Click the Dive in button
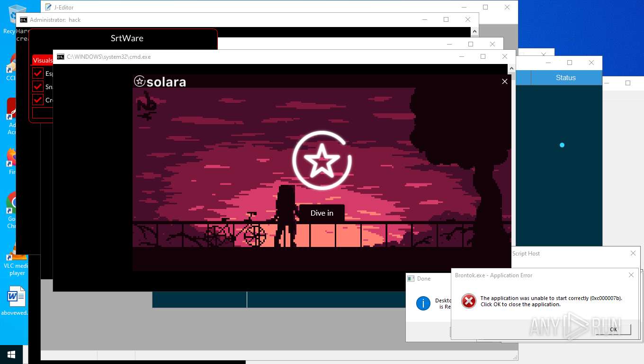The image size is (644, 364). (322, 213)
